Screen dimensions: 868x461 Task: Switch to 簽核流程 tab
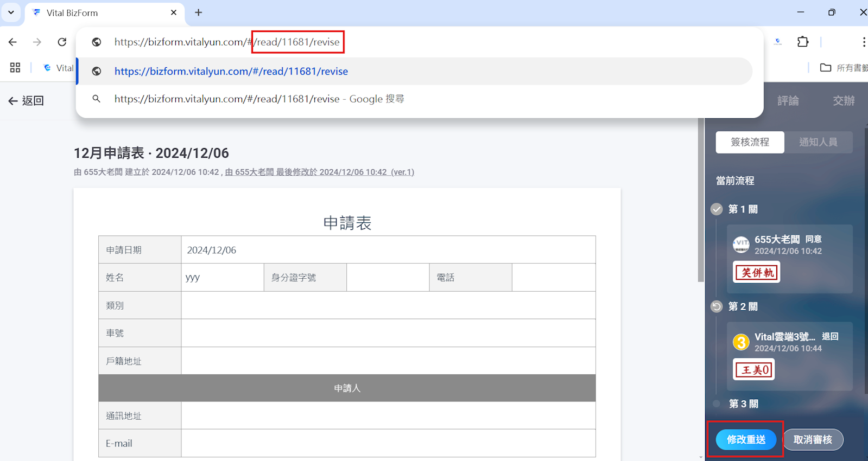click(750, 142)
